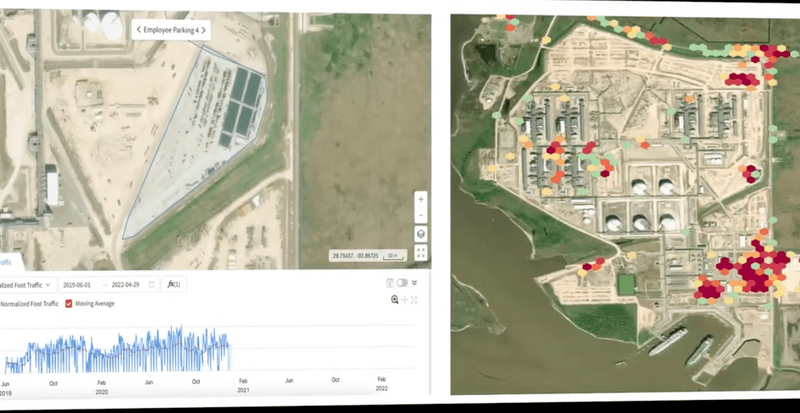
Task: Switch the toggle in the chart header
Action: point(402,283)
